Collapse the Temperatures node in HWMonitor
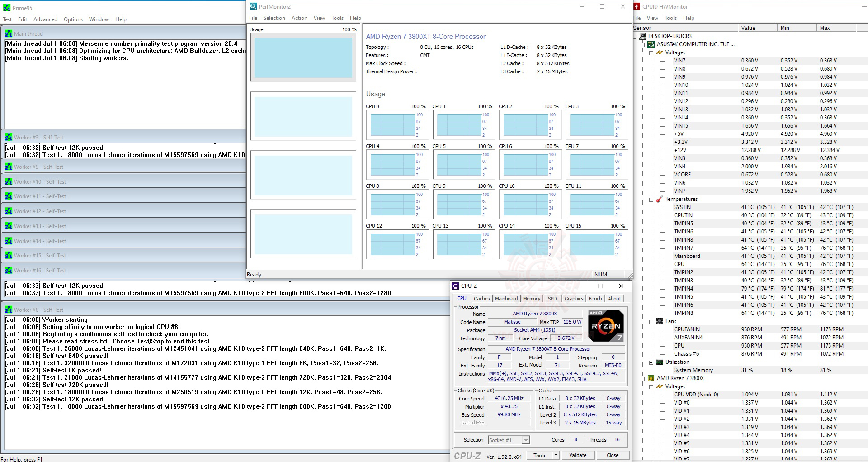 tap(651, 199)
